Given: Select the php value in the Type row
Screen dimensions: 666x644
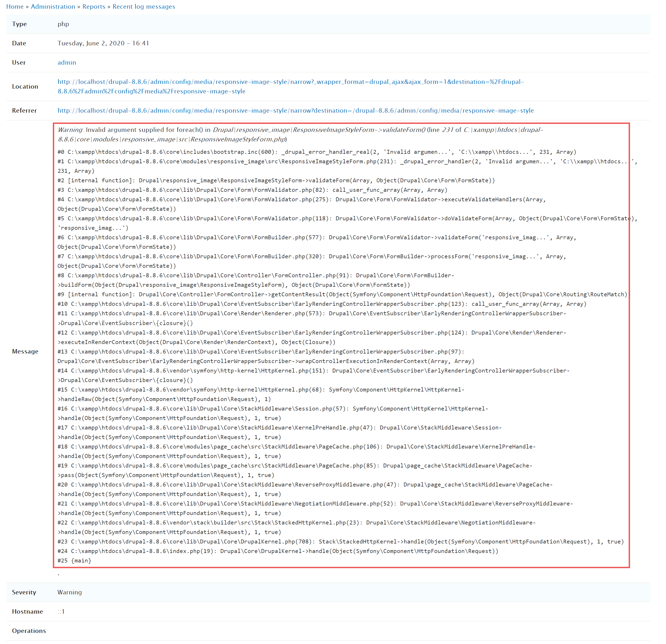Looking at the screenshot, I should click(x=63, y=24).
